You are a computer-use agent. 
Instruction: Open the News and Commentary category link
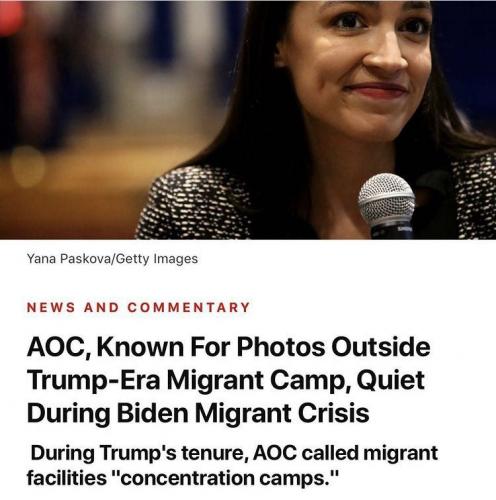click(x=138, y=307)
